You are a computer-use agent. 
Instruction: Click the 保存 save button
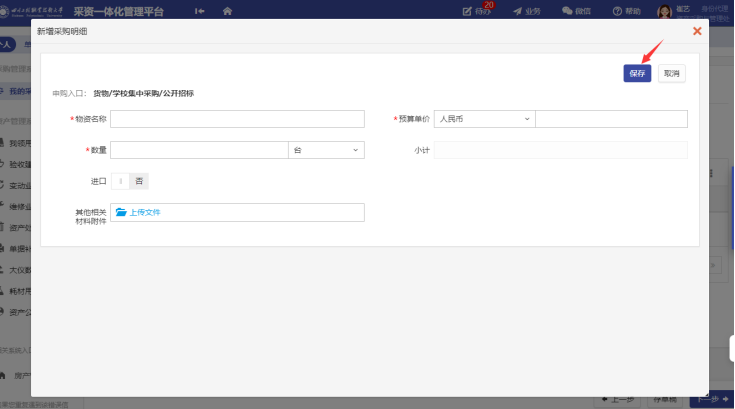pyautogui.click(x=637, y=74)
